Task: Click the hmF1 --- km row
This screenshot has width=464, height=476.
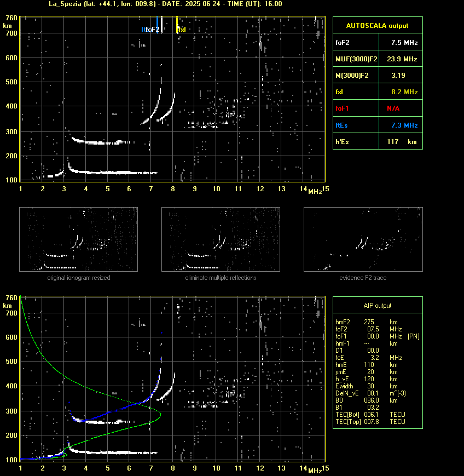Action: (367, 343)
